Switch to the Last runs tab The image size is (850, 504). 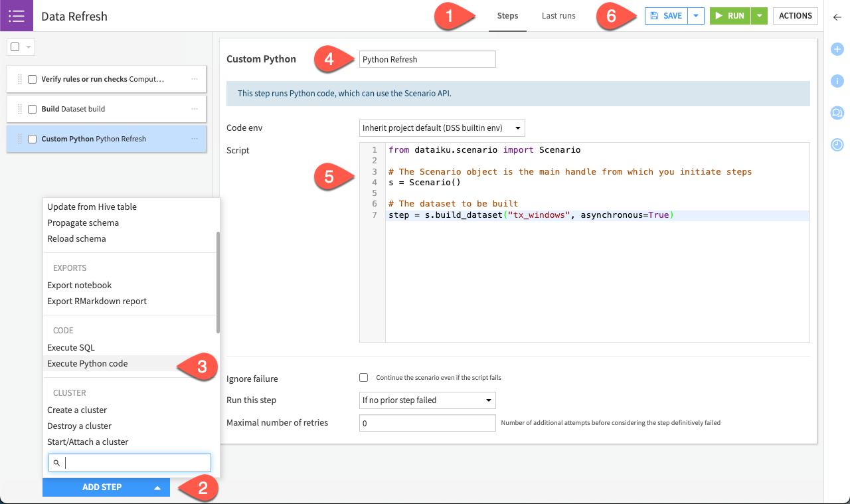click(x=558, y=16)
